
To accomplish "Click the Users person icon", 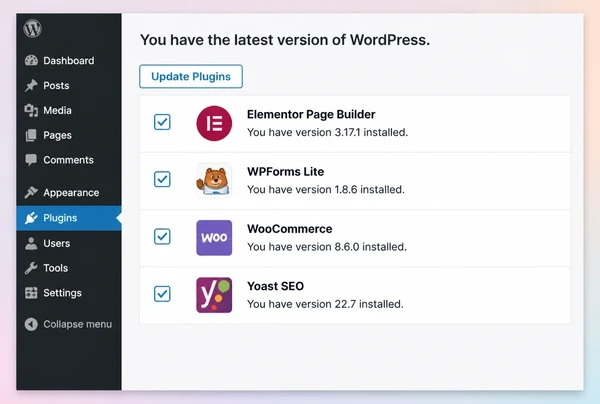I will coord(31,243).
